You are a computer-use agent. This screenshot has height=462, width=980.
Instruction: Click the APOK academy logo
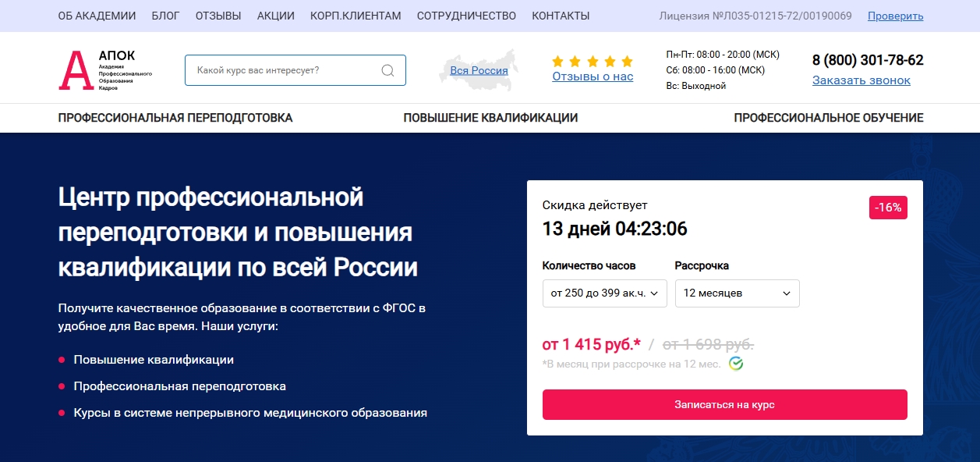104,69
